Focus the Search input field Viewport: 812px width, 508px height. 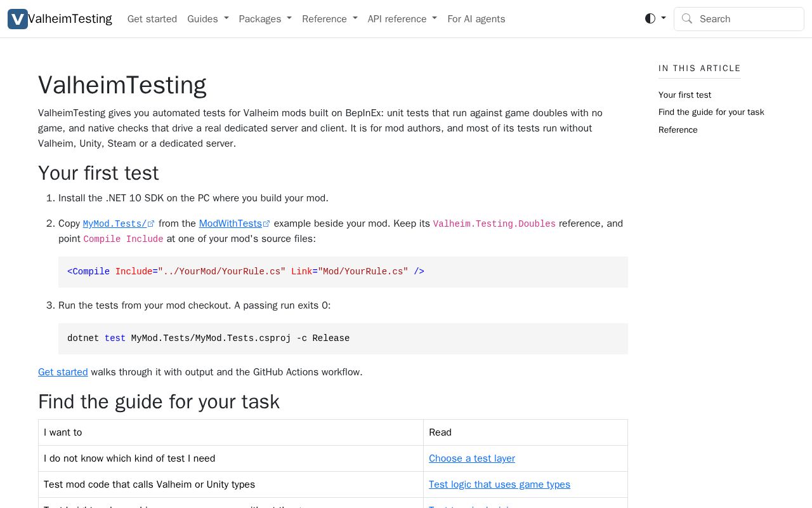[x=739, y=19]
